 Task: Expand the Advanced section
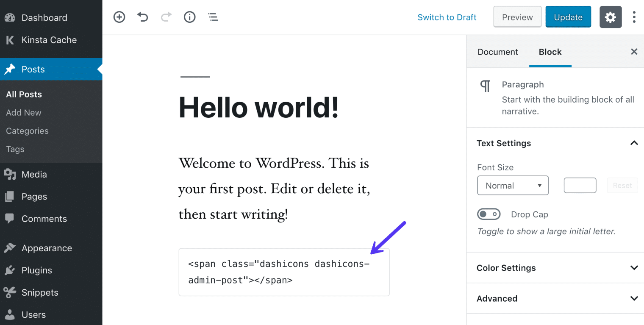(x=634, y=298)
